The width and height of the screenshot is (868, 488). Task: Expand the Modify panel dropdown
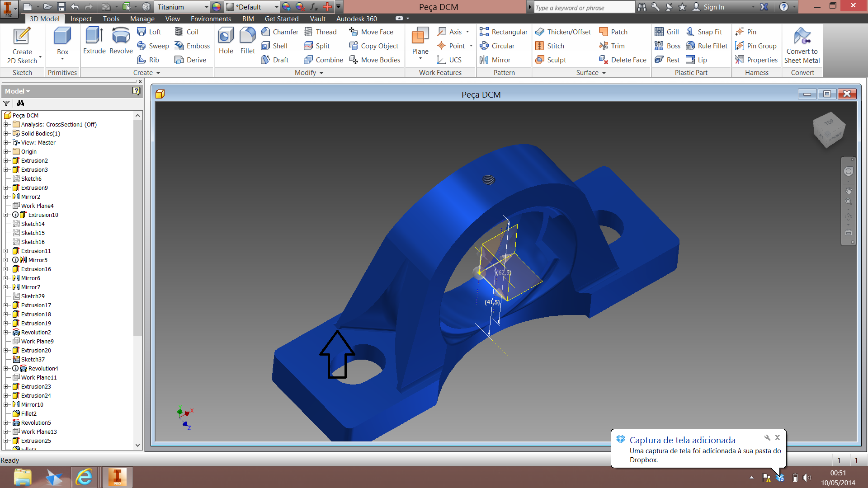(x=321, y=73)
